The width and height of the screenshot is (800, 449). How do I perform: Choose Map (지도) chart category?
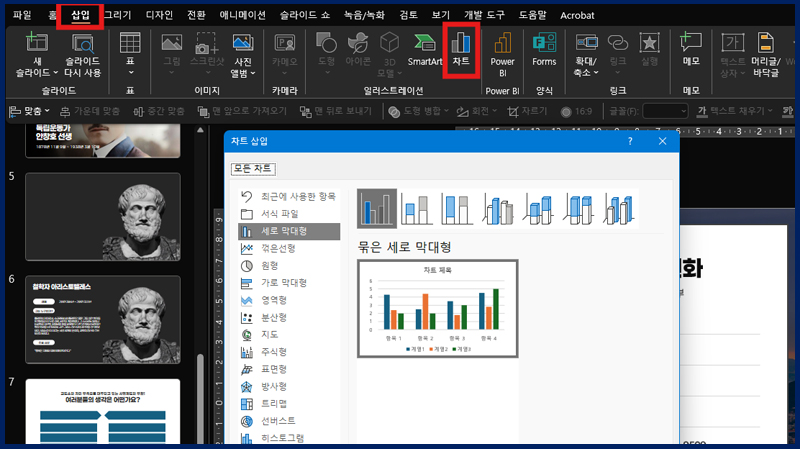[x=289, y=335]
